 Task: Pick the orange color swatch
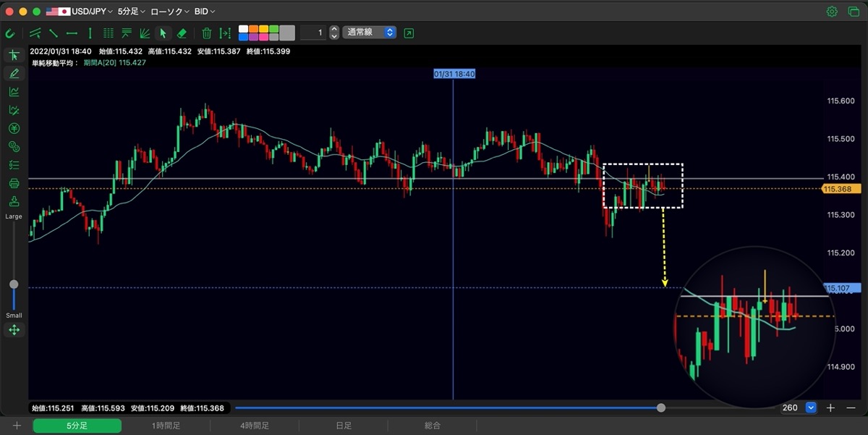[254, 30]
